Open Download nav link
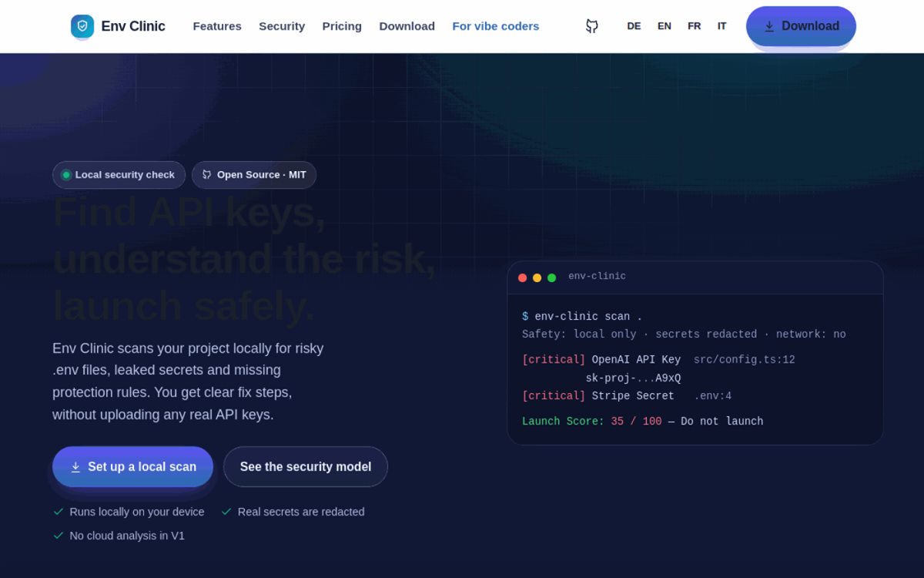The image size is (924, 578). pos(407,26)
